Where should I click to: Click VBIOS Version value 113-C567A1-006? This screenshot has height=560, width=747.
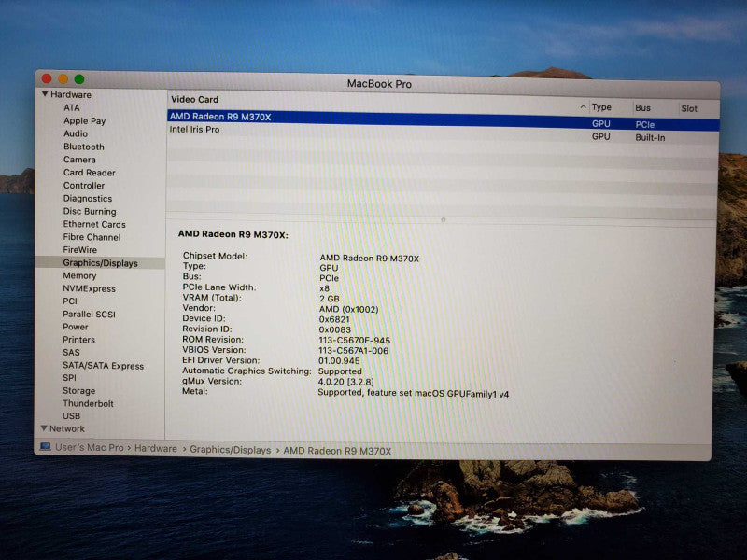(353, 351)
